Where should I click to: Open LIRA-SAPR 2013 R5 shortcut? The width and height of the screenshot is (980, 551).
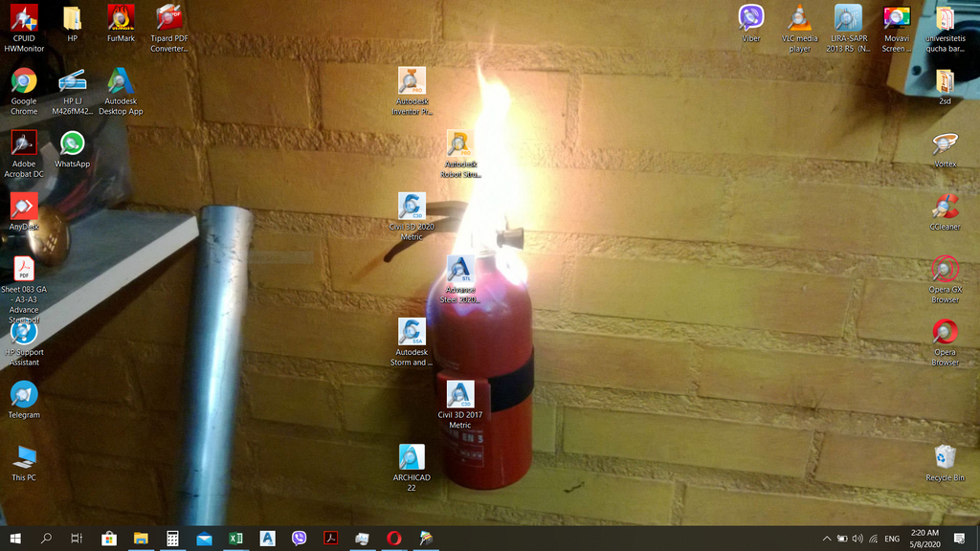(x=848, y=28)
